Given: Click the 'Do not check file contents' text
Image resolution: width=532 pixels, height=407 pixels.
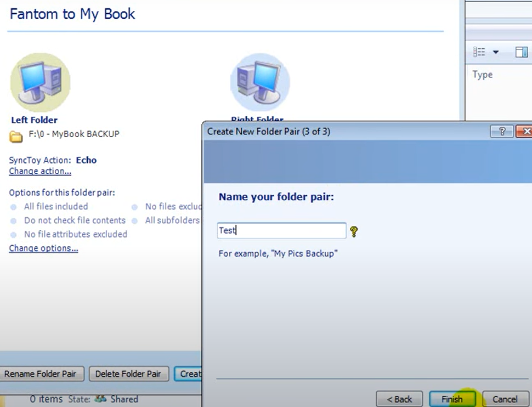Looking at the screenshot, I should [x=75, y=221].
